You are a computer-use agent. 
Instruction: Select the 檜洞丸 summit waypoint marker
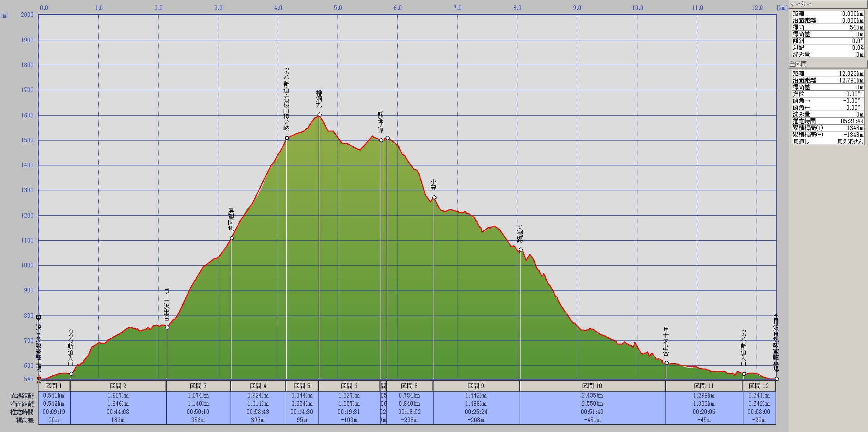point(319,115)
